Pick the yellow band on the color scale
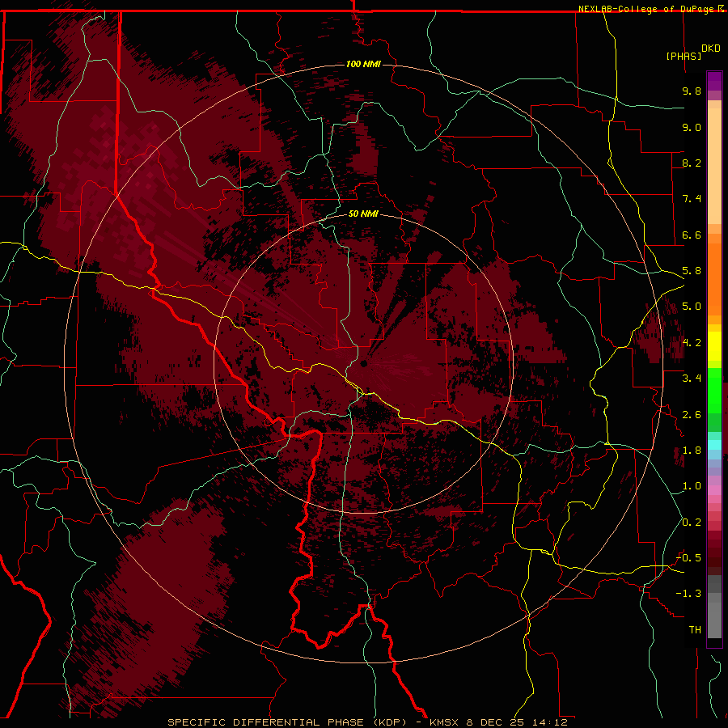 pyautogui.click(x=714, y=346)
